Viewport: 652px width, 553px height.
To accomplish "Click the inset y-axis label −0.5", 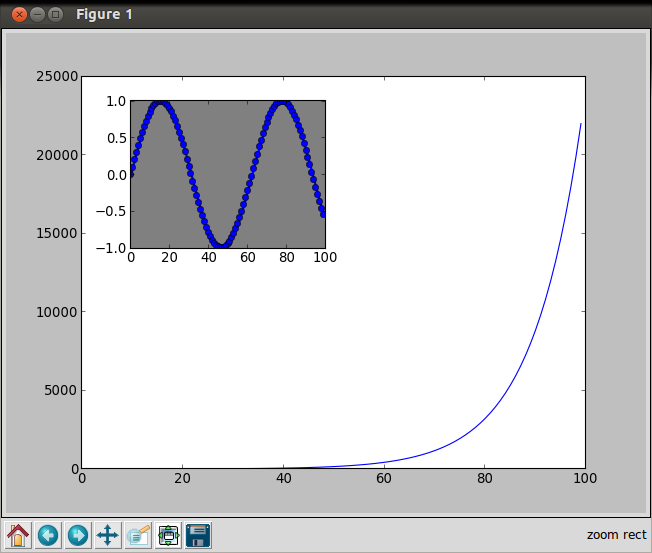I will [x=111, y=211].
